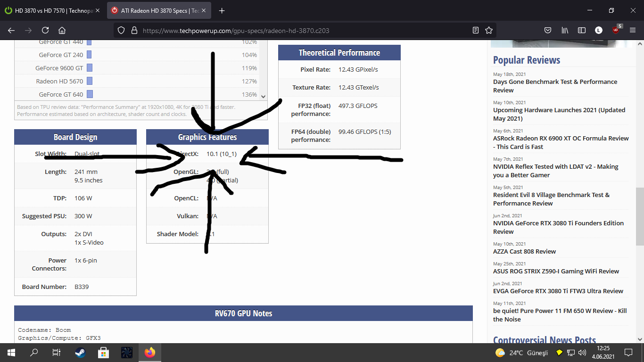644x362 pixels.
Task: Click the 300 W suggested PSU value
Action: [x=83, y=216]
